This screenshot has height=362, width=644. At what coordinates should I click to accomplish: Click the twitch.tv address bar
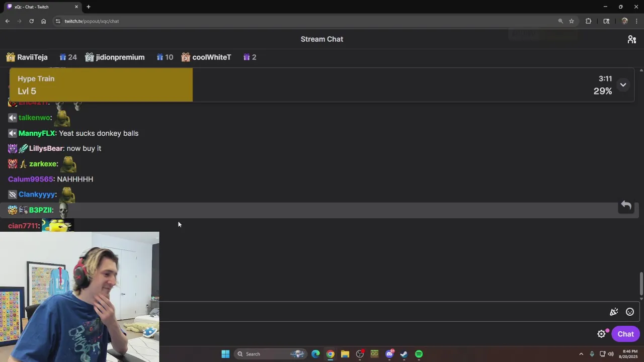tap(307, 21)
